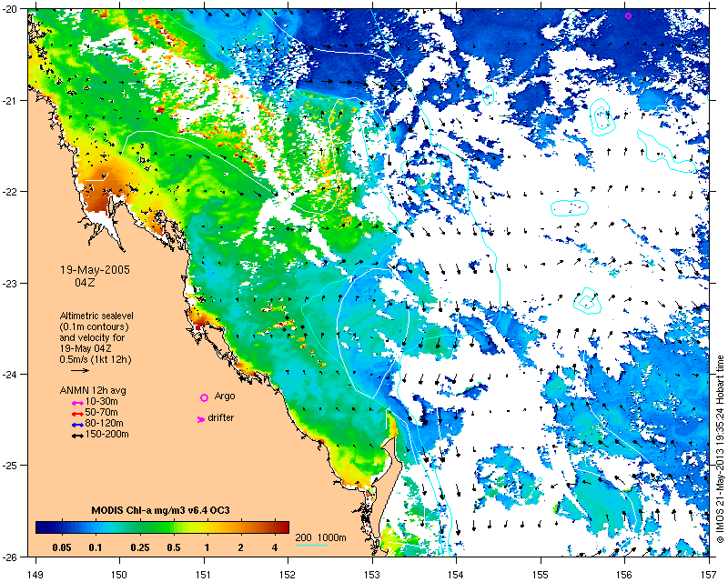The height and width of the screenshot is (582, 728).
Task: Click the '50-70m' depth label
Action: tap(101, 413)
